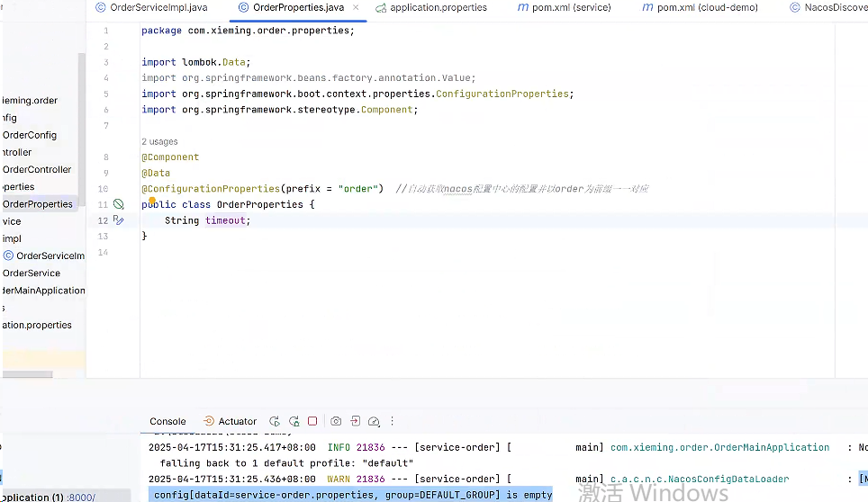Select the impl package in project tree
Image resolution: width=868 pixels, height=502 pixels.
pos(12,238)
